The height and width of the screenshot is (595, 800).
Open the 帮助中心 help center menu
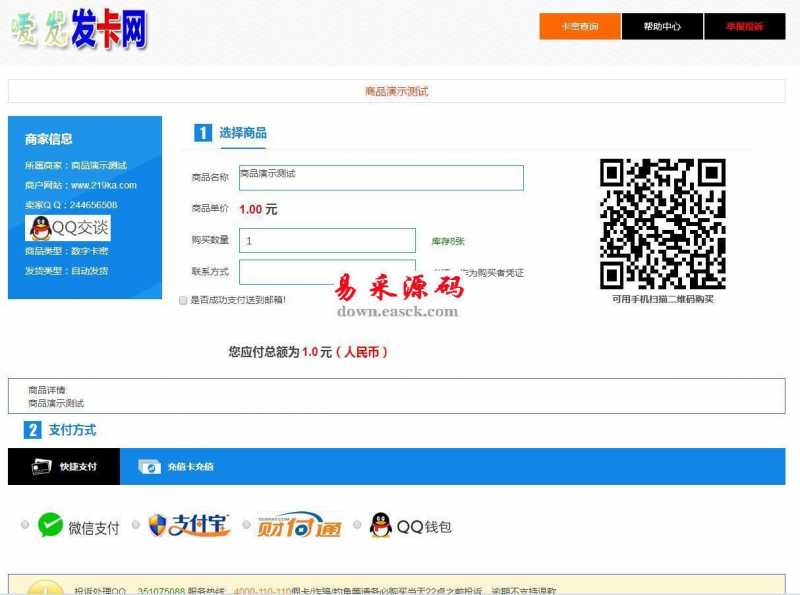point(662,27)
